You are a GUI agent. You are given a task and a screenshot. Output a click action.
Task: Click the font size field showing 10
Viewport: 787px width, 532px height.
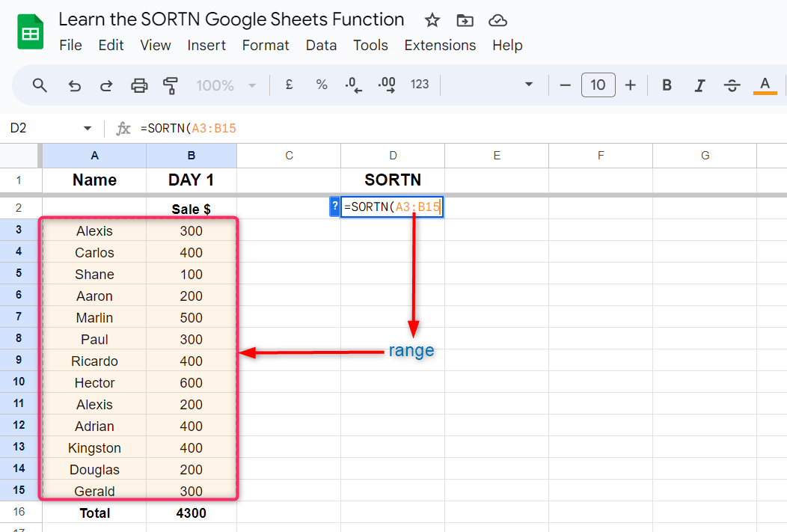(x=598, y=85)
